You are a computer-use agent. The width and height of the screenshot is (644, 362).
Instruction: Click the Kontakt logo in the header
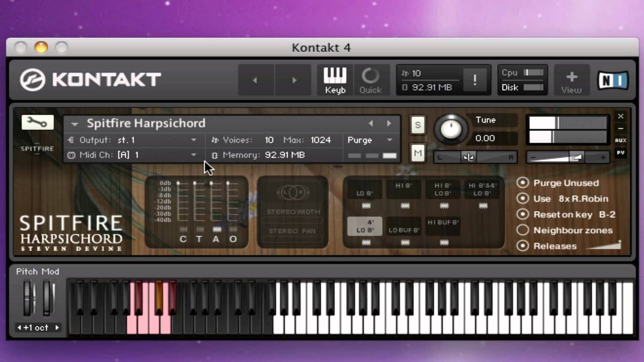point(91,79)
